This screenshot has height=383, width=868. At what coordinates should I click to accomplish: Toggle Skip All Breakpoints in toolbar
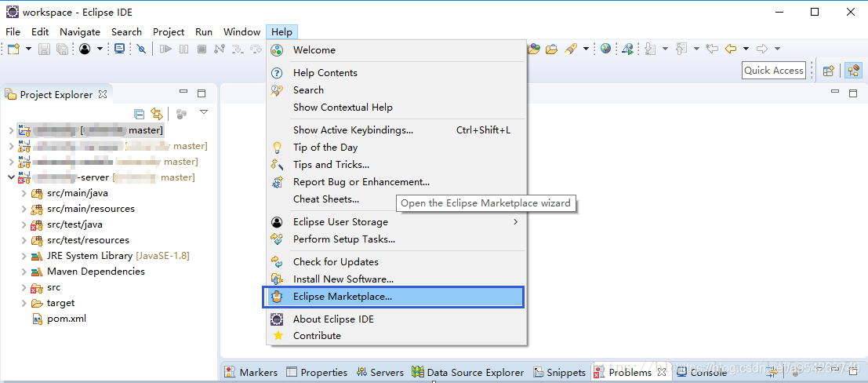click(142, 49)
